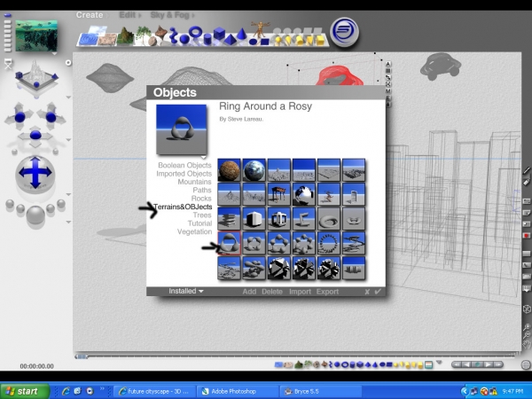The width and height of the screenshot is (532, 399).
Task: Add a yellow square light
Action: point(320,41)
